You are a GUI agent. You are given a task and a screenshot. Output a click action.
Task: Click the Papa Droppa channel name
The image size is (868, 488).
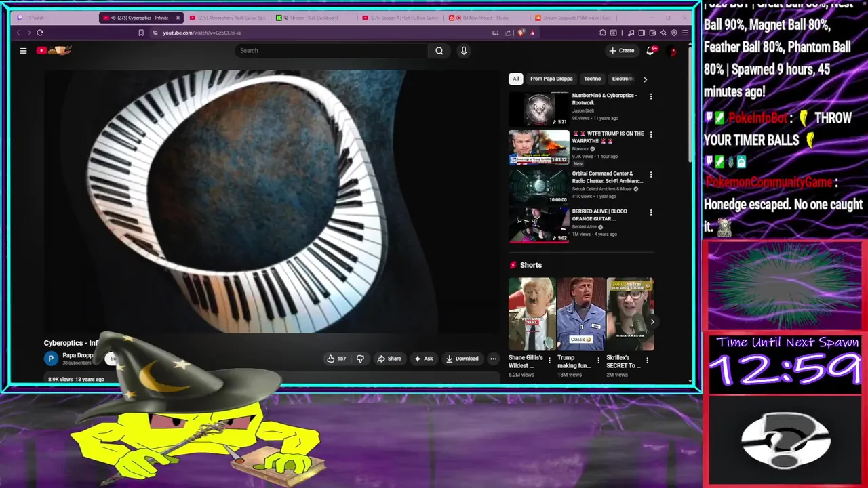point(78,355)
